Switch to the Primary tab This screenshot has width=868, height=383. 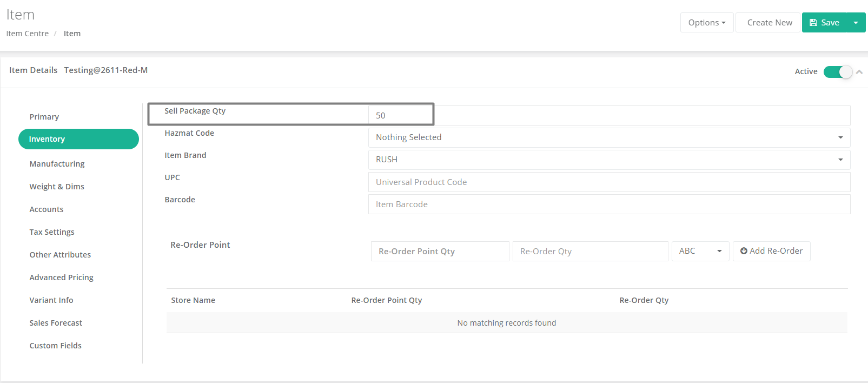pyautogui.click(x=44, y=117)
